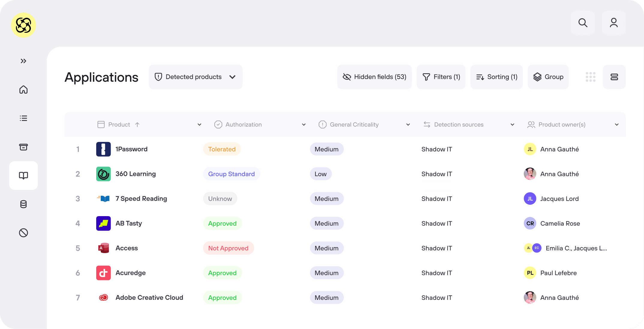Click the 1Password app icon
644x329 pixels.
103,149
